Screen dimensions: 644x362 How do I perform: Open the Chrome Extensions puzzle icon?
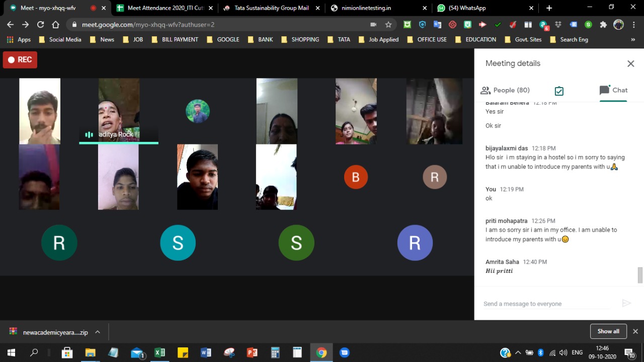(603, 24)
